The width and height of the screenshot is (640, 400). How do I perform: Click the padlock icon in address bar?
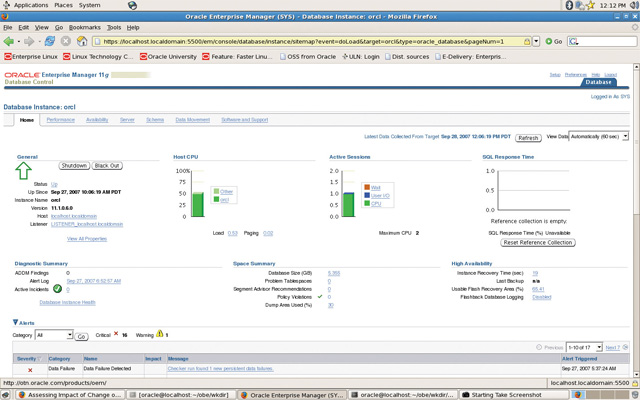[527, 42]
